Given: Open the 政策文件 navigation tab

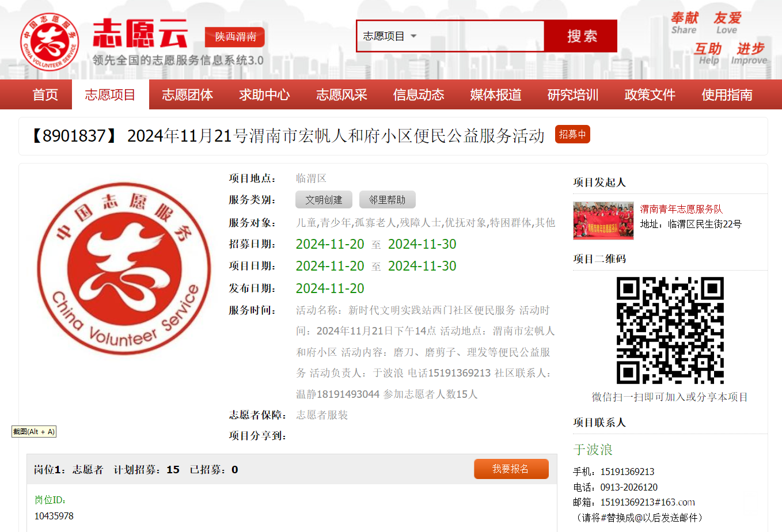Looking at the screenshot, I should point(650,95).
